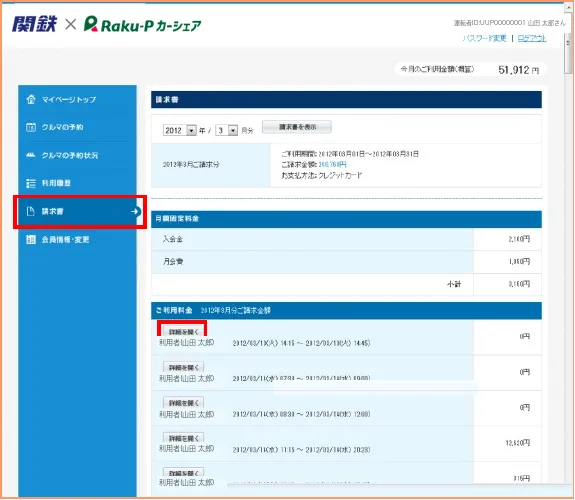Click the ご利用料金 section header
Screen dimensions: 575x500
(346, 310)
